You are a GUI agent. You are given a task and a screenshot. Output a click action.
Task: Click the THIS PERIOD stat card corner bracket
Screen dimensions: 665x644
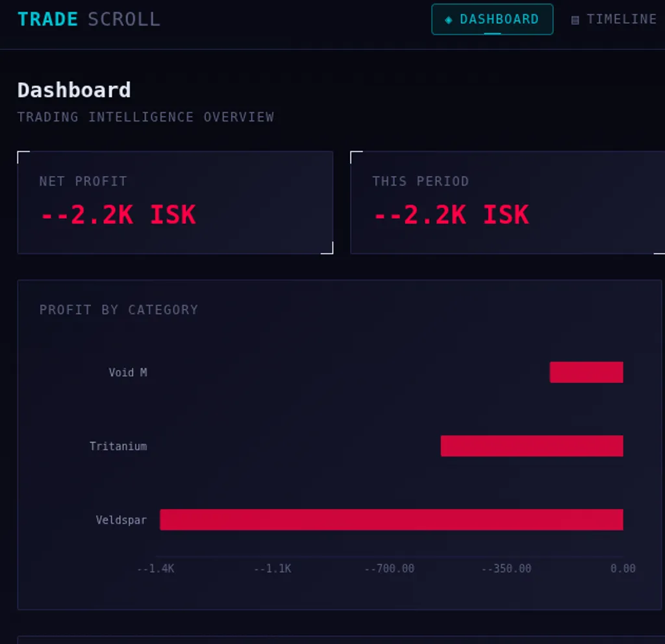(355, 155)
